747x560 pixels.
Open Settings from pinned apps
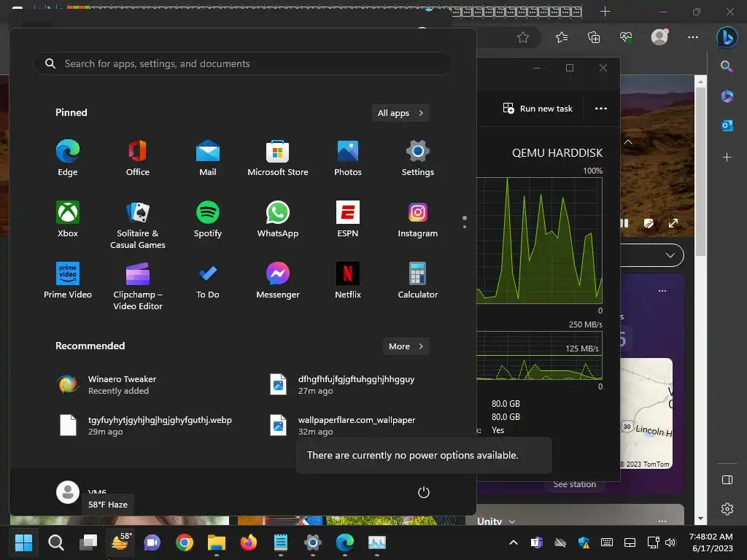tap(418, 158)
